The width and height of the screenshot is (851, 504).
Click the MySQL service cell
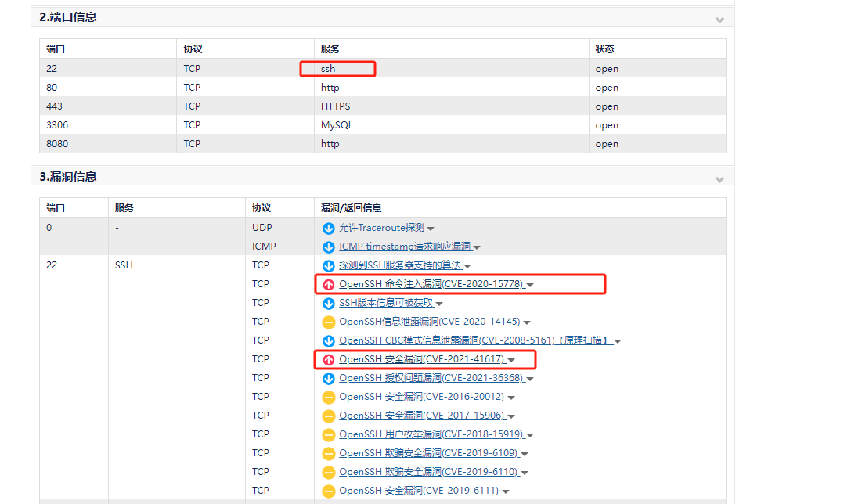pyautogui.click(x=452, y=124)
